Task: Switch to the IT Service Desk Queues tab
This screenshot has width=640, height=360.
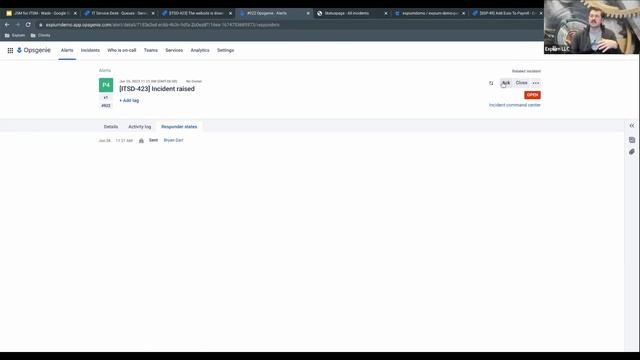Action: pos(119,13)
